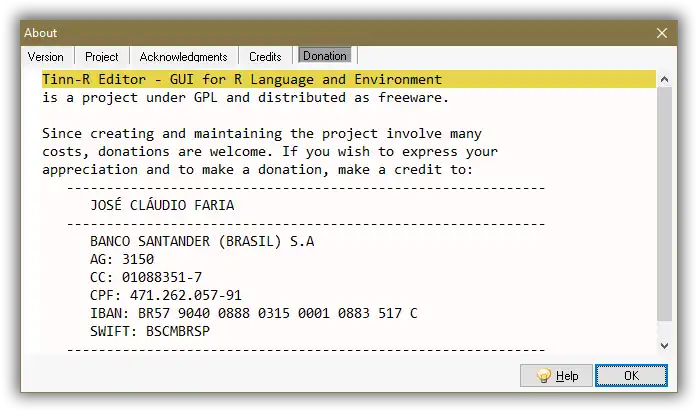Click the BANCO SANTANDER (BRASIL) S.A line
Viewport: 698px width, 413px height.
[202, 241]
